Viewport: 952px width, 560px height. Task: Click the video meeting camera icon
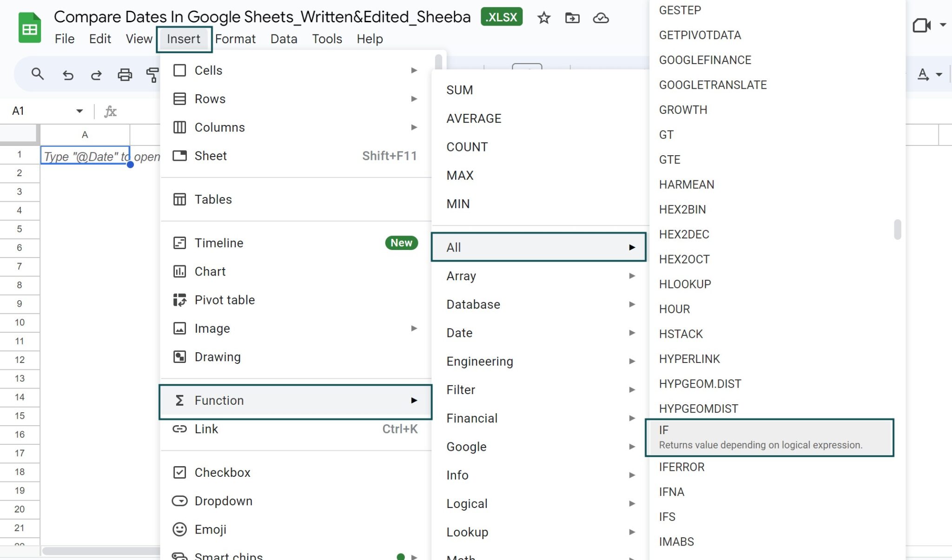(921, 25)
